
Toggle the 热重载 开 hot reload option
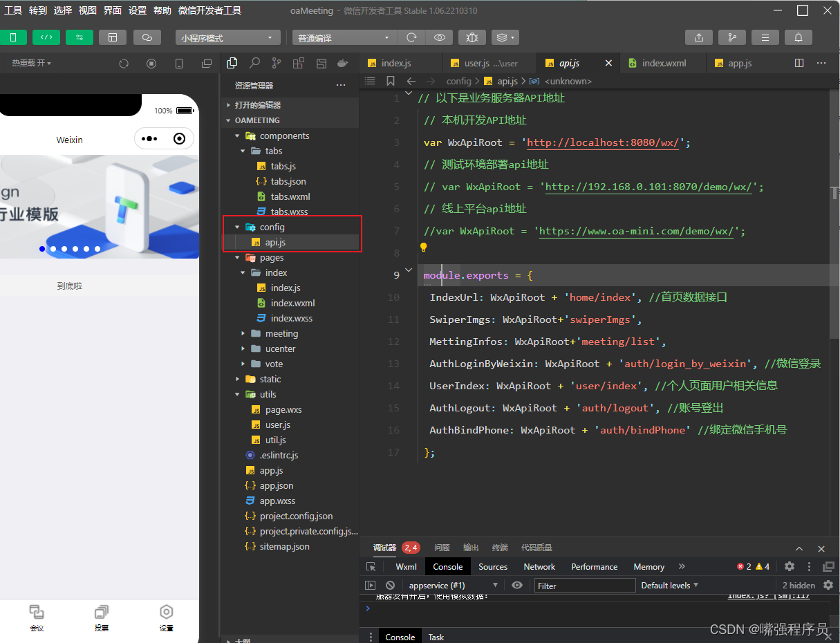[31, 63]
